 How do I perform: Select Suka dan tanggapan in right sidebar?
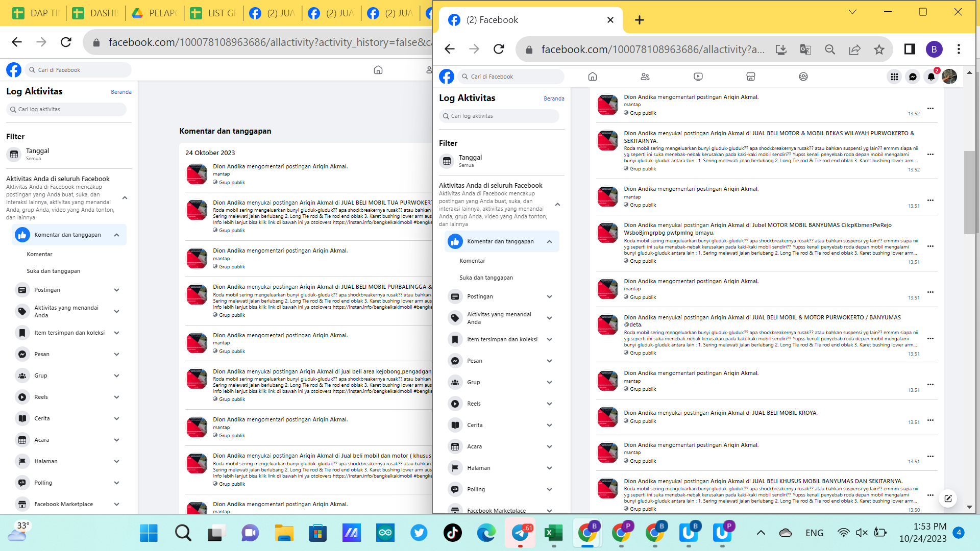coord(486,278)
